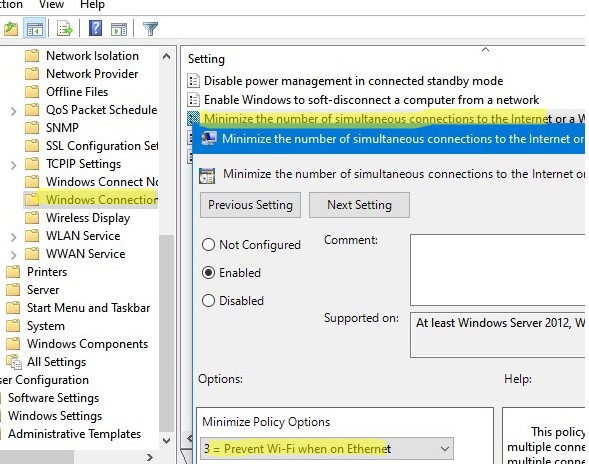Image resolution: width=589 pixels, height=464 pixels.
Task: Select the Not Configured radio button
Action: pos(208,245)
